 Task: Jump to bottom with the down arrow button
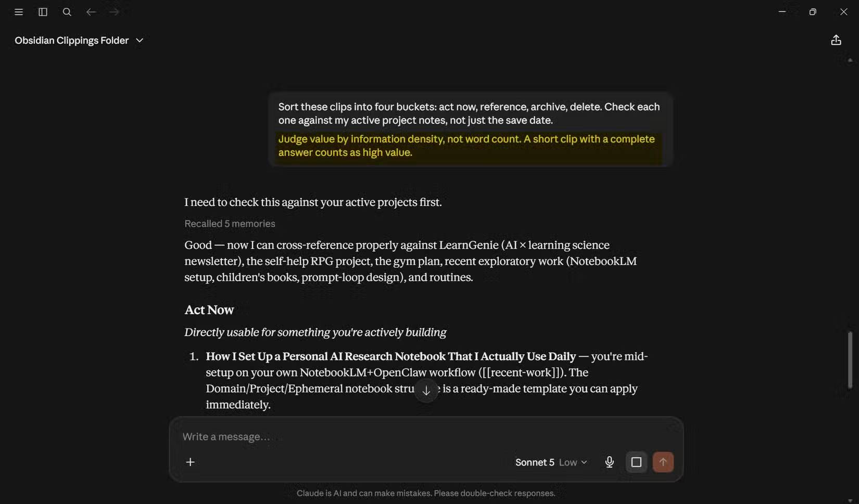426,391
